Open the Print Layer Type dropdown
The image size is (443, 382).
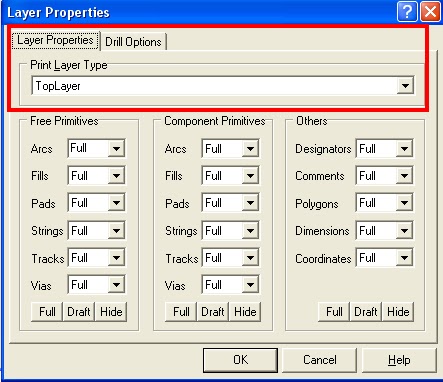pos(405,86)
